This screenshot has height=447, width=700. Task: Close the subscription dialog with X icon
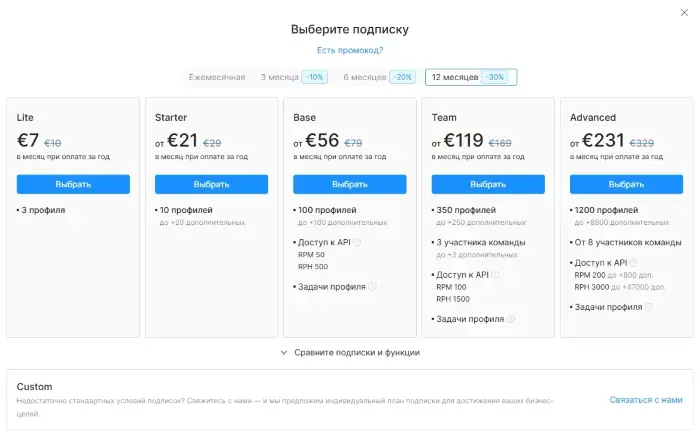(x=684, y=13)
